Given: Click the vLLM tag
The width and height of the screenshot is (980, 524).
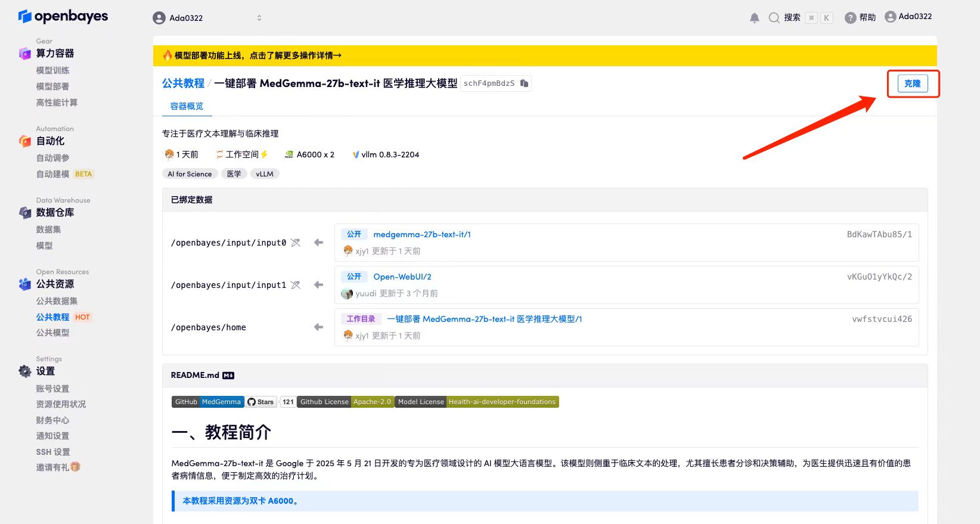Looking at the screenshot, I should tap(264, 174).
